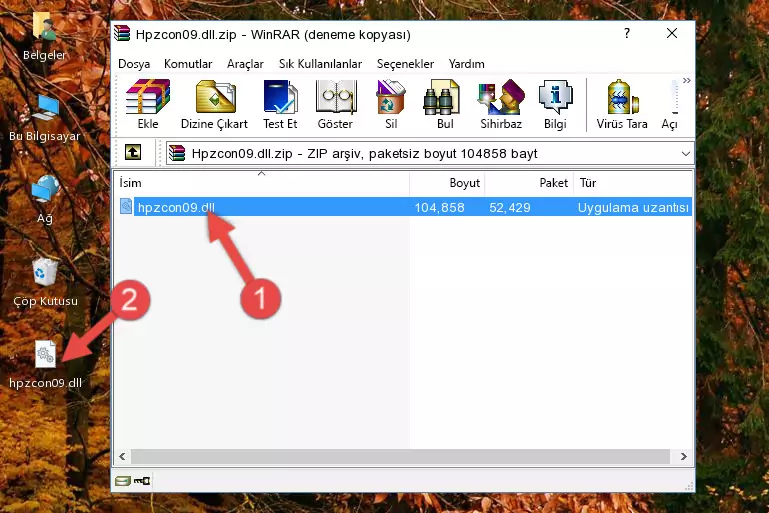769x513 pixels.
Task: Start Virüs Tara scan
Action: [x=622, y=104]
